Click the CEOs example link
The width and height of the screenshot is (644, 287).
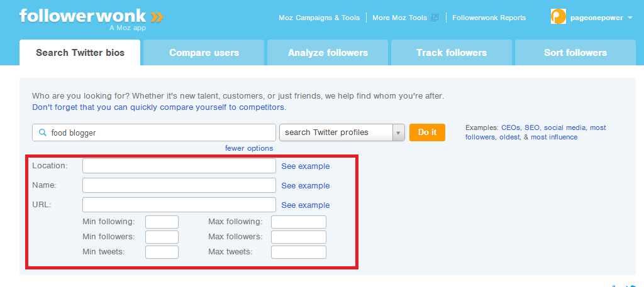511,127
